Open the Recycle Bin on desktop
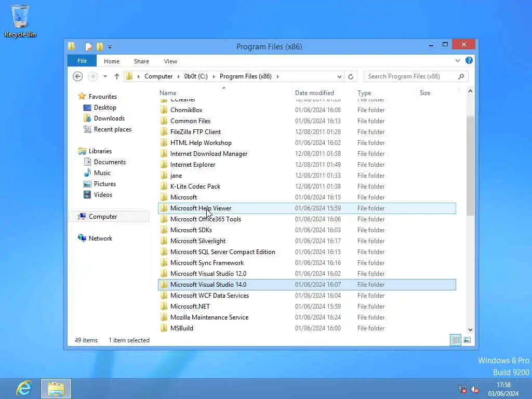Screen dimensions: 532x399 pyautogui.click(x=20, y=21)
